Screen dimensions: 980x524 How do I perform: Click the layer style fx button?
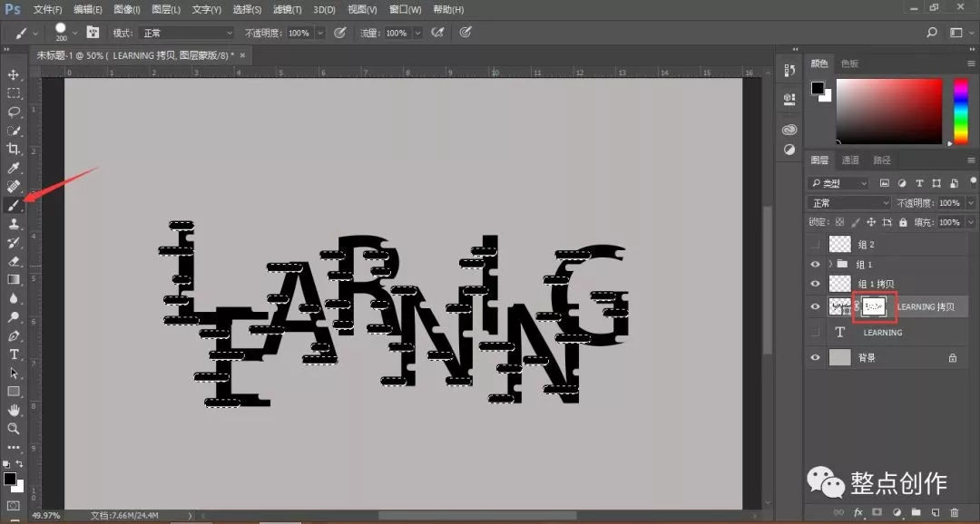click(x=857, y=512)
